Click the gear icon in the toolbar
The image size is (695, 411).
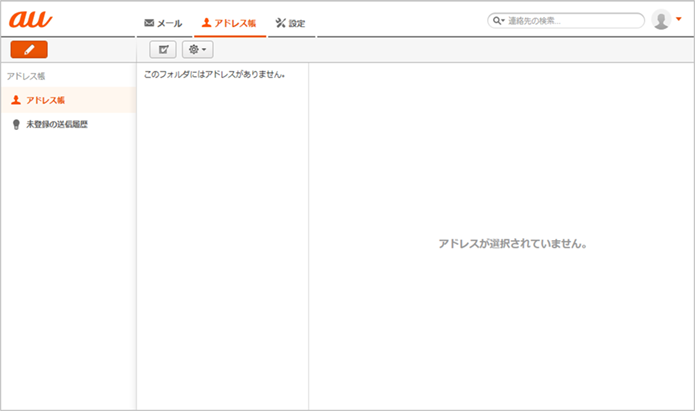(x=193, y=49)
